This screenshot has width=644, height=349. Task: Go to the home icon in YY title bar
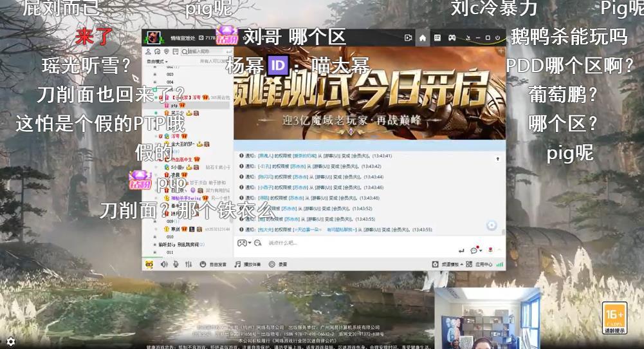coord(422,38)
